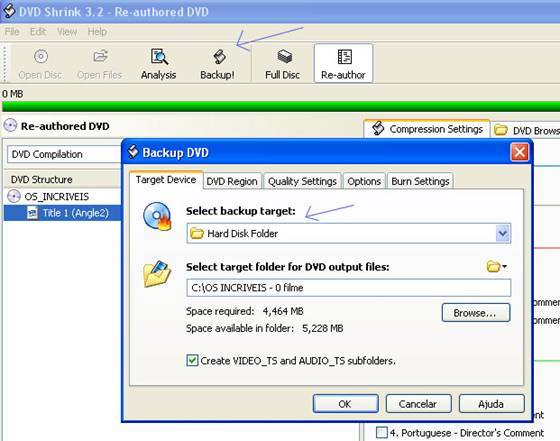Switch to the DVD Browser tab
This screenshot has width=560, height=441.
point(526,130)
